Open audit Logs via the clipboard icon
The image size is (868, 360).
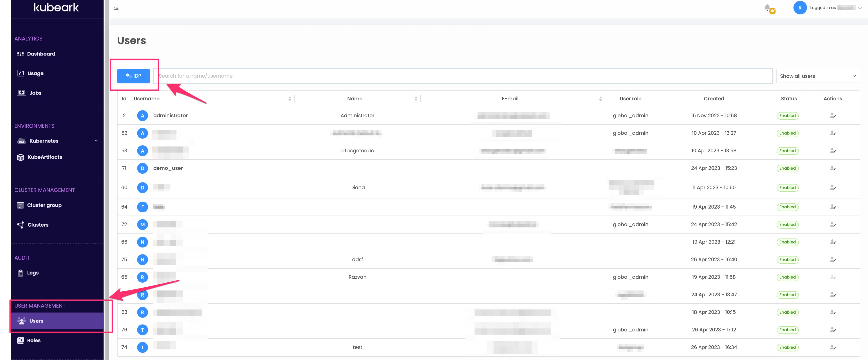click(20, 273)
